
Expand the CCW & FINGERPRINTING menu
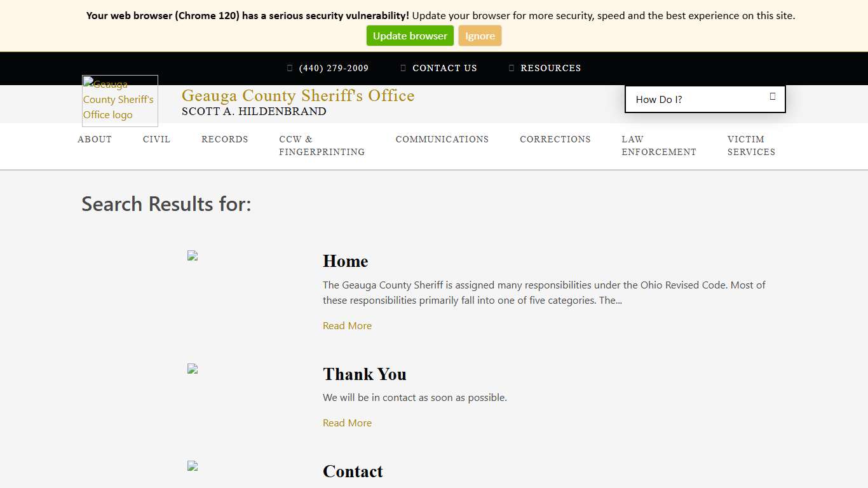pos(322,146)
